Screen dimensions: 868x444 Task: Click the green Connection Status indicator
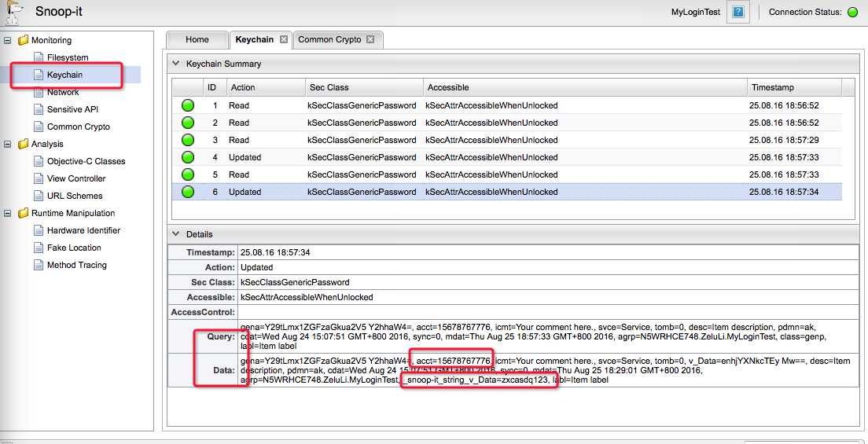click(853, 12)
